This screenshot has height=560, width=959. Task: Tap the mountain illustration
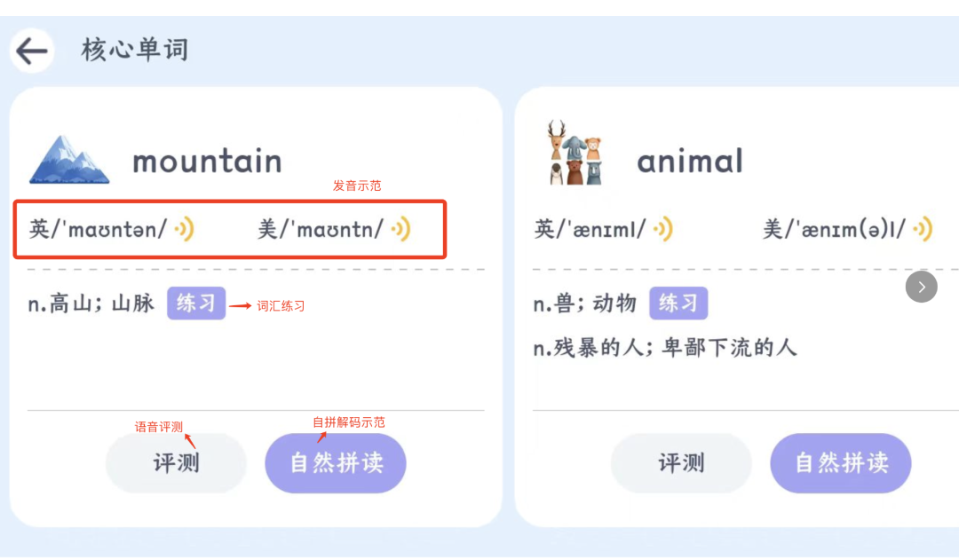click(x=69, y=160)
